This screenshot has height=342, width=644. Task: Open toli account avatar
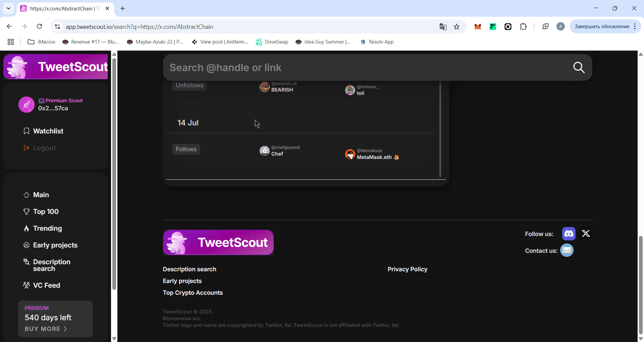350,90
